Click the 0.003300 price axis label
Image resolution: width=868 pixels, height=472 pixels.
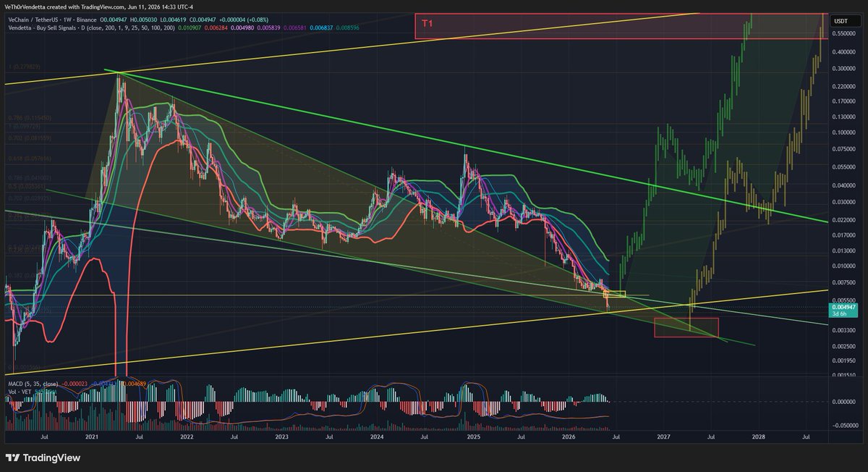tap(844, 330)
